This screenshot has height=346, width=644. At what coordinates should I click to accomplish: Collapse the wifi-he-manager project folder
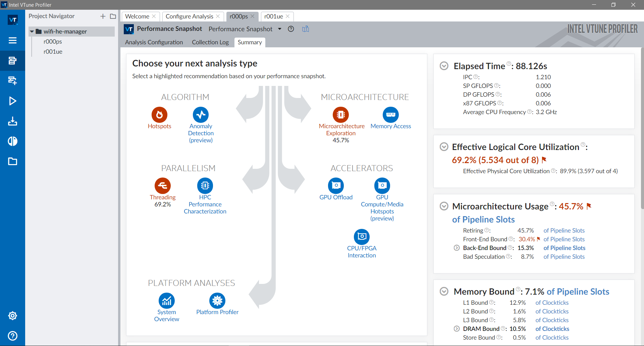pos(32,31)
